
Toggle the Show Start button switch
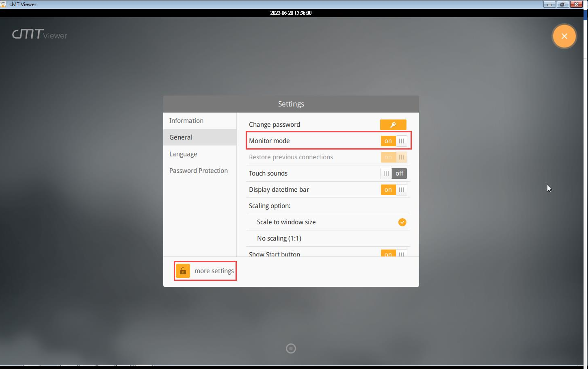coord(394,253)
